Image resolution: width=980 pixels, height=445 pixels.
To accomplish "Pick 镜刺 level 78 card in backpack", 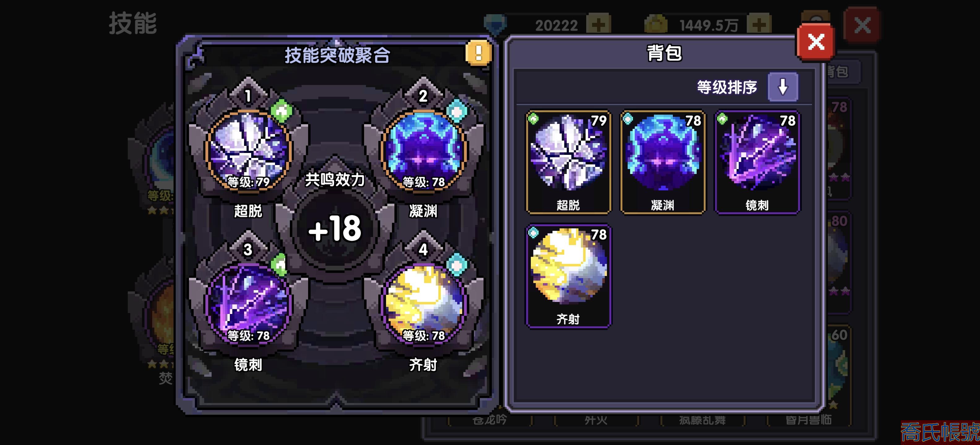I will (x=757, y=162).
